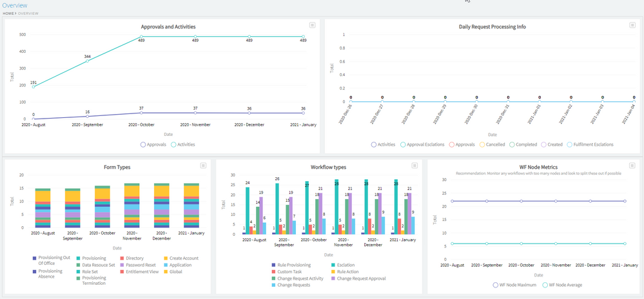Go to HOME in the breadcrumb

(8, 13)
